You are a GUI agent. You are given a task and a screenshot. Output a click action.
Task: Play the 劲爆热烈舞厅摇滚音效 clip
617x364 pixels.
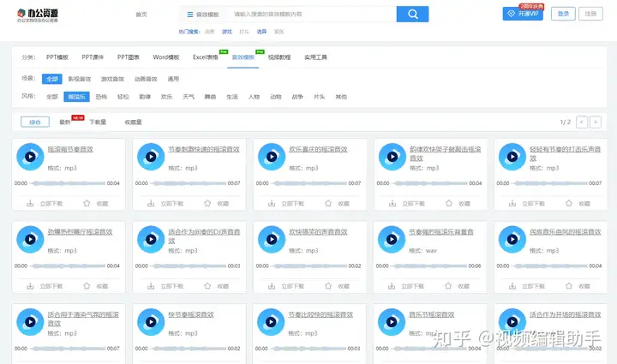pyautogui.click(x=30, y=239)
